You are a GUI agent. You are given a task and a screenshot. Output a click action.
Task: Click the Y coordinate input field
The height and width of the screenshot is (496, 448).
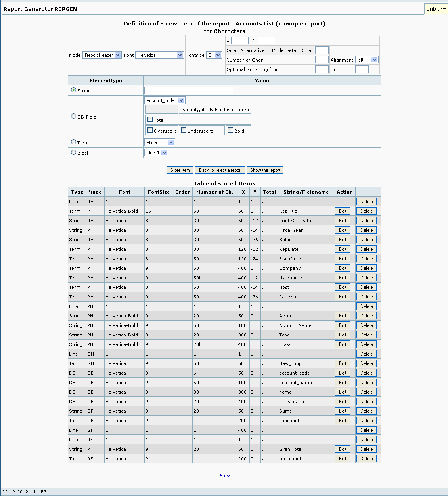coord(266,41)
